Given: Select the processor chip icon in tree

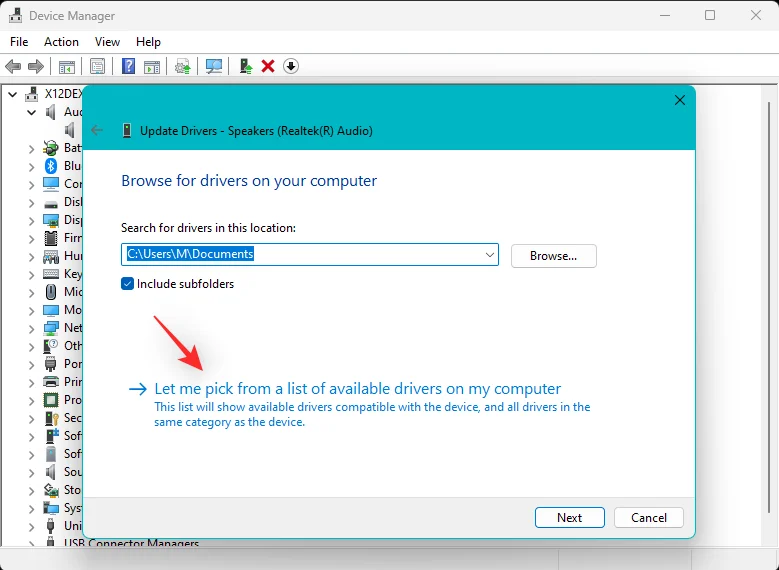Looking at the screenshot, I should 51,400.
